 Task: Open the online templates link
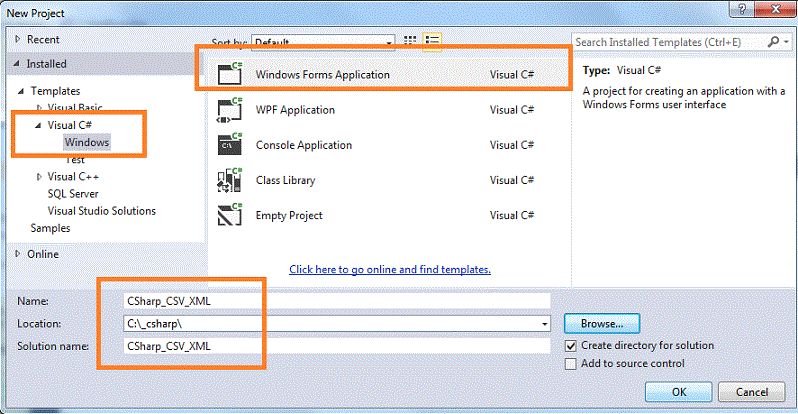click(390, 269)
